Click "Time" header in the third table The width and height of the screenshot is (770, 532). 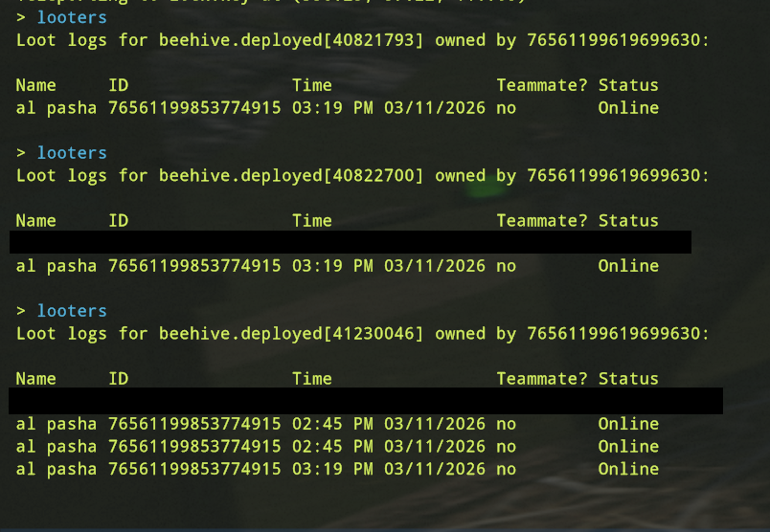pyautogui.click(x=312, y=379)
